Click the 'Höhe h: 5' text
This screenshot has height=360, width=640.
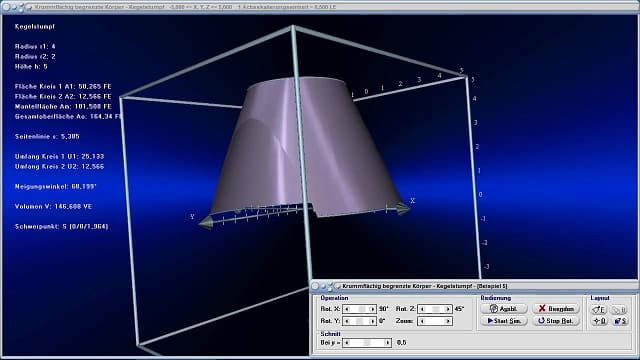click(31, 67)
